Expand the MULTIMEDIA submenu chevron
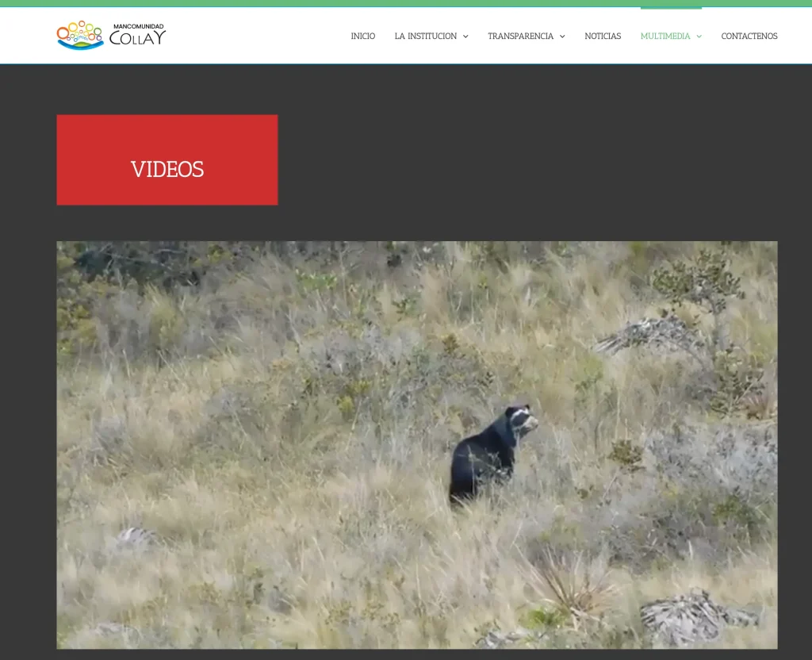812x660 pixels. pos(699,36)
